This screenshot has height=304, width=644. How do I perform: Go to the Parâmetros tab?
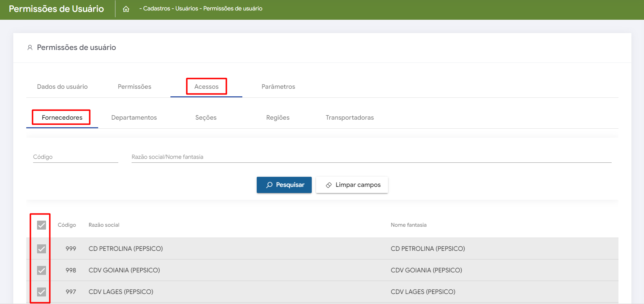tap(278, 87)
